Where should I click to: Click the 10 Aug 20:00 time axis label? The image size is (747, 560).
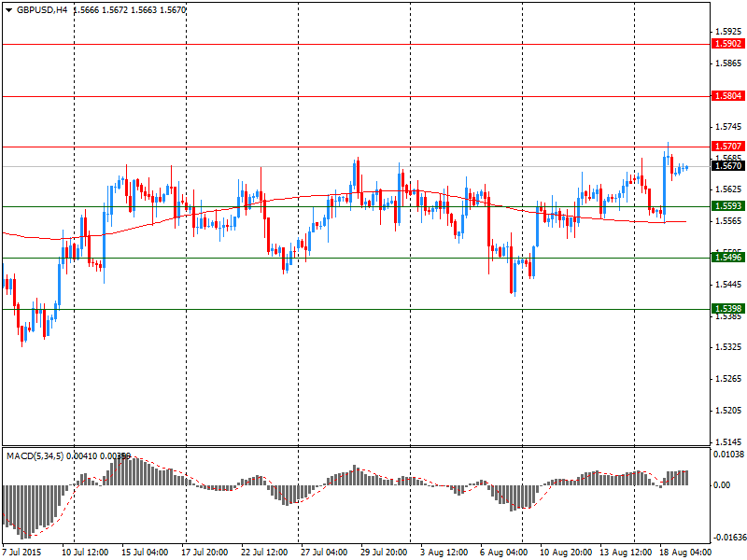pyautogui.click(x=566, y=553)
